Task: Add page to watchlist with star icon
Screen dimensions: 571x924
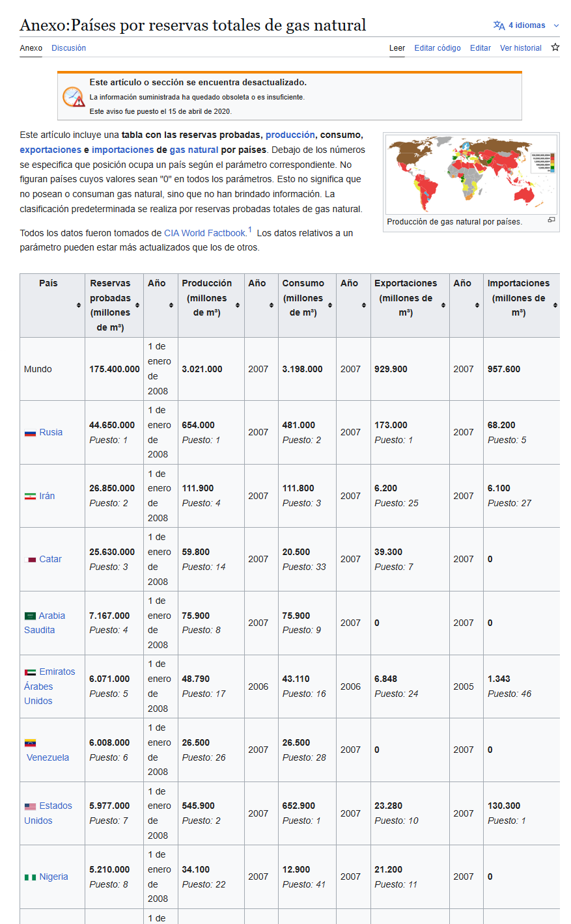Action: (555, 48)
